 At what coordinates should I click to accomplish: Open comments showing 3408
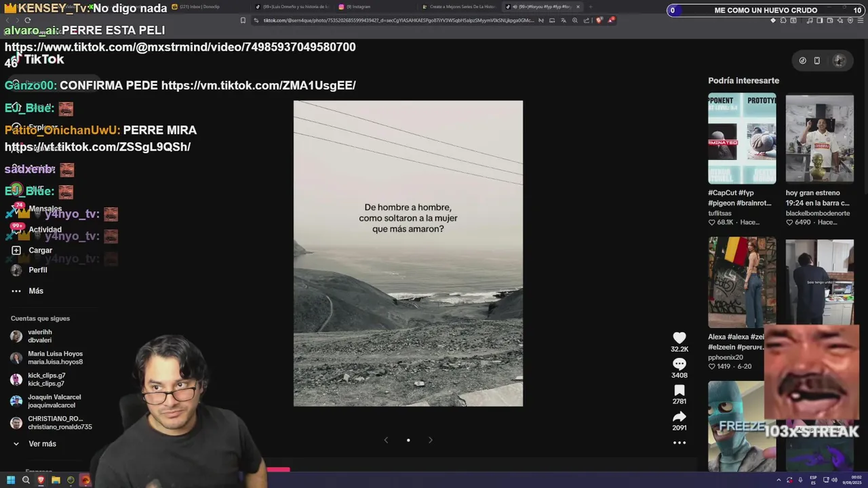679,364
